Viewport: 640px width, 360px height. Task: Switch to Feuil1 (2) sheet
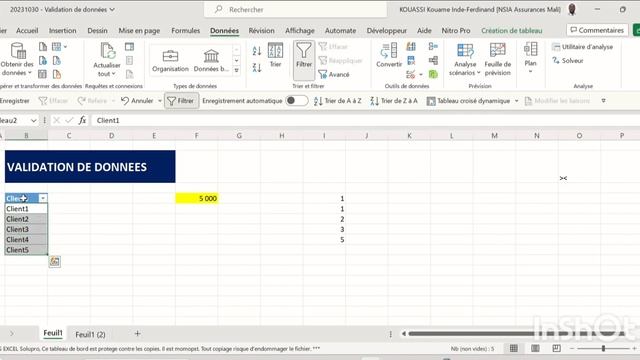click(90, 334)
